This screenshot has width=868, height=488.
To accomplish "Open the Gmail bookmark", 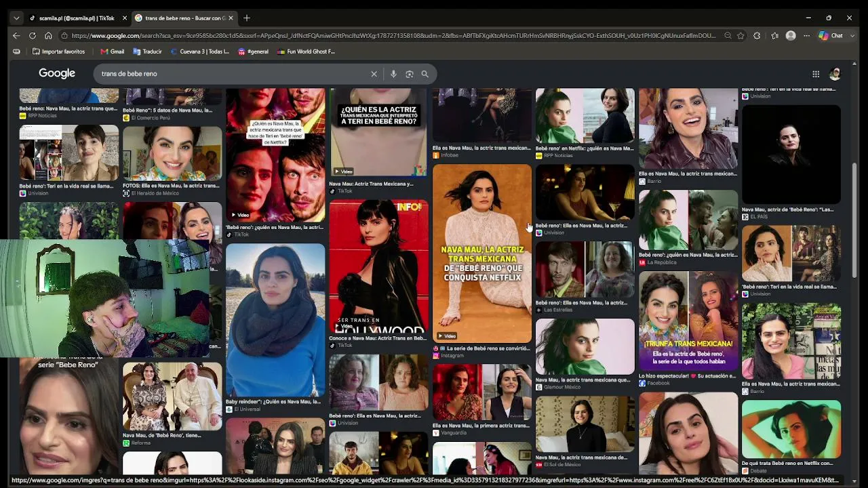I will click(112, 52).
